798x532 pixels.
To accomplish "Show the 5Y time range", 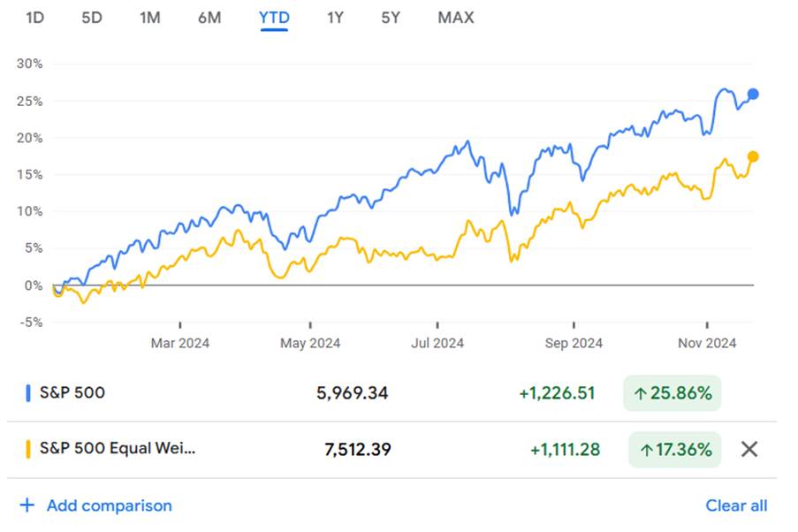I will click(391, 18).
